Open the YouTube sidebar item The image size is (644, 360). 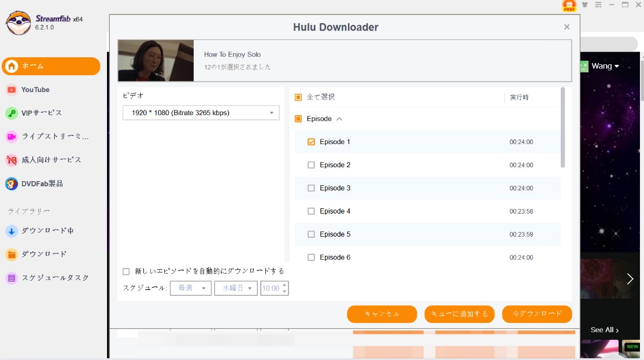35,90
